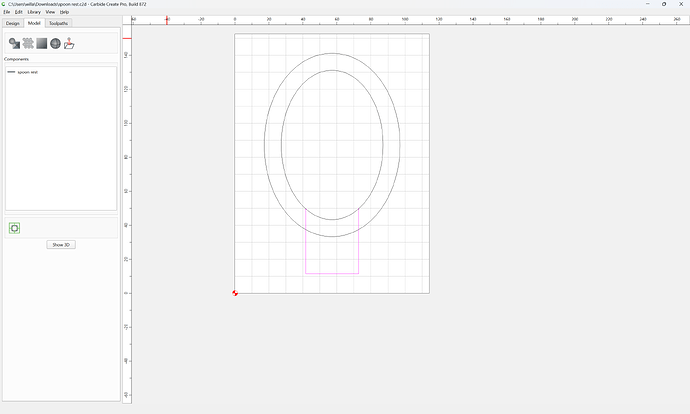Open the File menu
Viewport: 690px width, 414px height.
tap(7, 12)
